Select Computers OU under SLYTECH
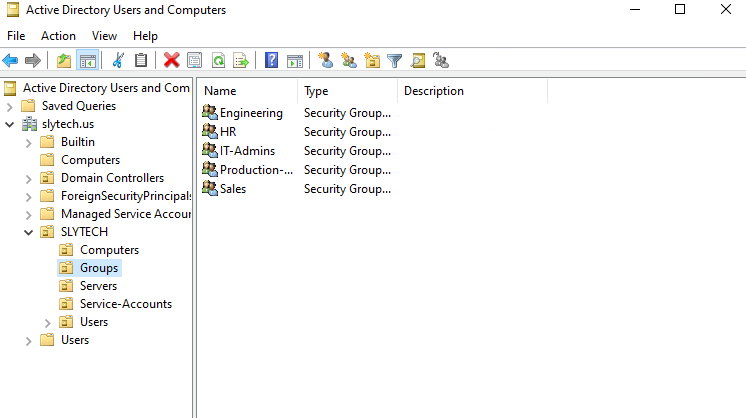746x418 pixels. click(109, 250)
